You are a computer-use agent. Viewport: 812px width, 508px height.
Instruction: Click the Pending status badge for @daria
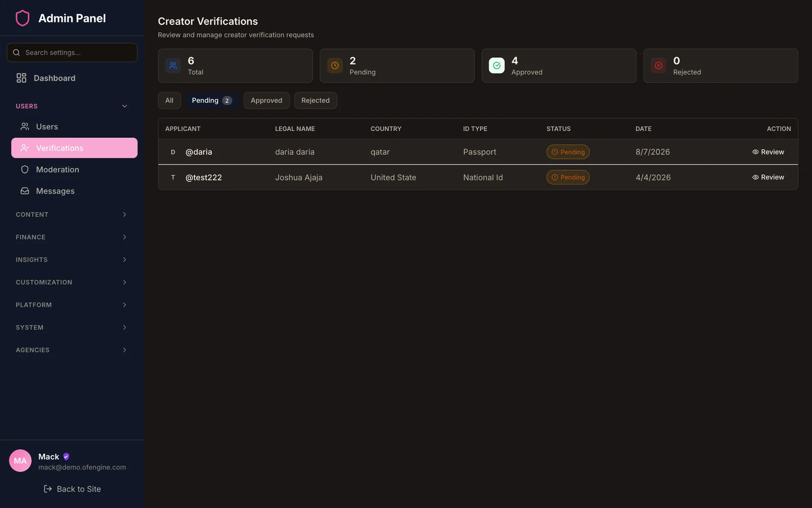568,152
